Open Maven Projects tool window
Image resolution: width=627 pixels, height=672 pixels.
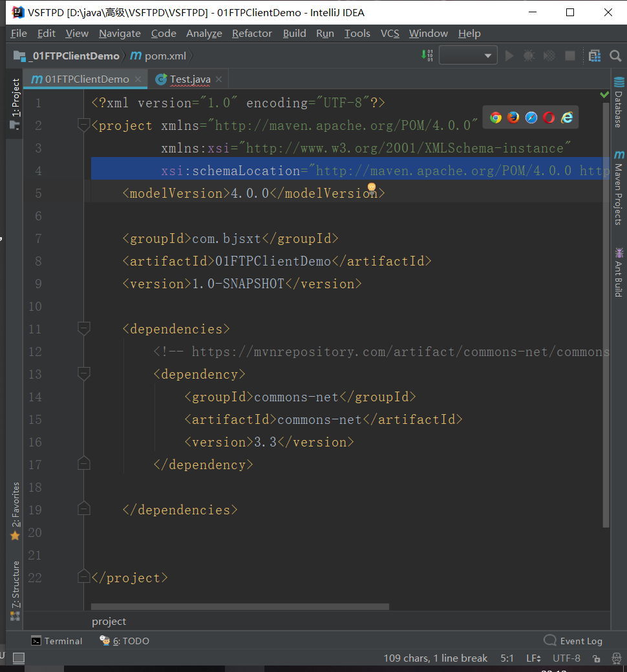click(x=619, y=187)
